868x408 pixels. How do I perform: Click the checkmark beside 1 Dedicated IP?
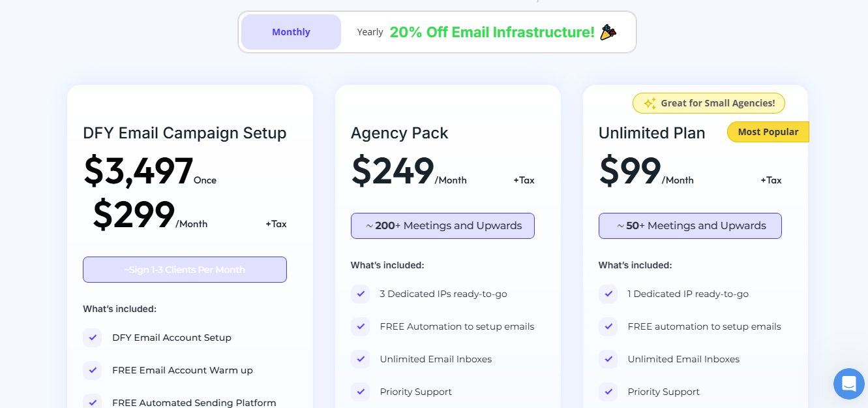point(608,294)
